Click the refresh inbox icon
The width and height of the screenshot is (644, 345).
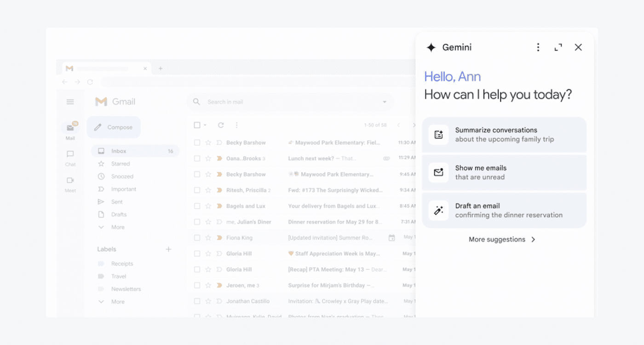click(221, 125)
